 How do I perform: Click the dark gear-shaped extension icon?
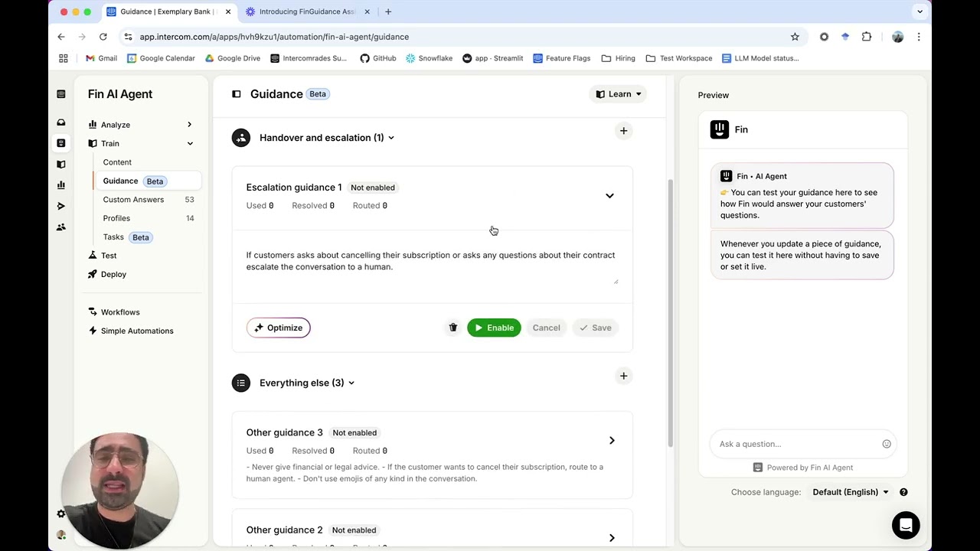point(824,37)
